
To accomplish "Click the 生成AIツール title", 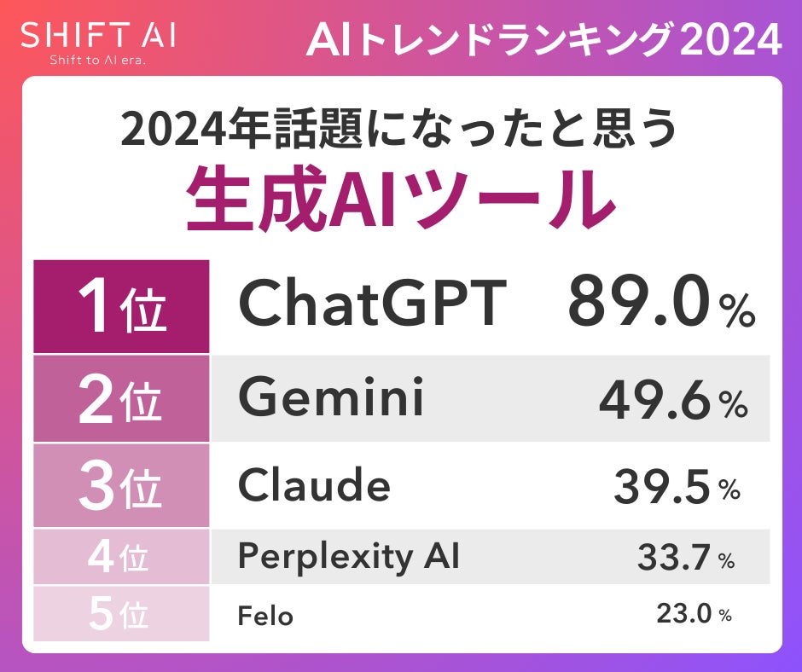I will tap(401, 199).
